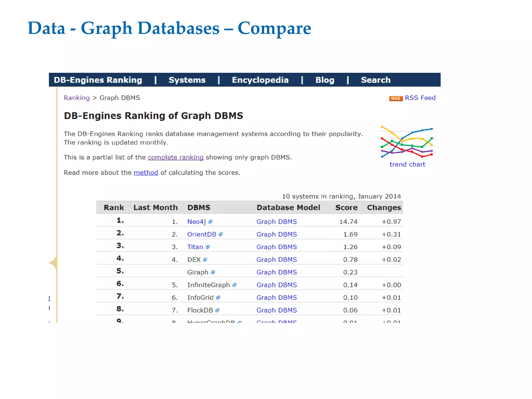
Task: Open Graph DBMS link in Giraph row
Action: 277,272
